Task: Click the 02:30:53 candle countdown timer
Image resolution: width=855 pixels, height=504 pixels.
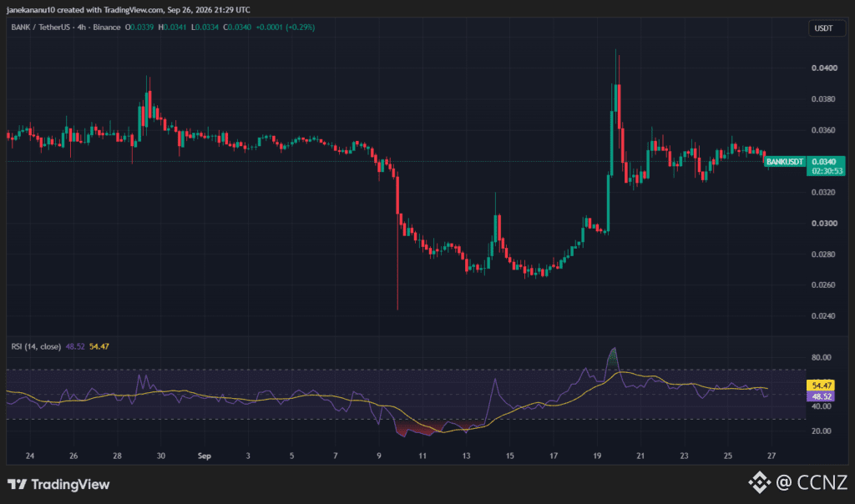Action: pyautogui.click(x=827, y=171)
